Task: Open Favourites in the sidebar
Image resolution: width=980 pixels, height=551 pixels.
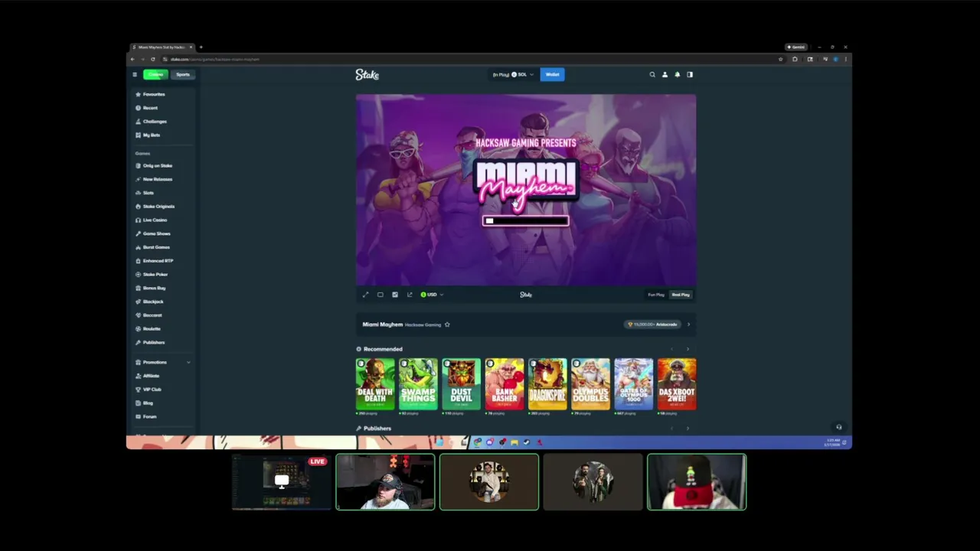Action: pyautogui.click(x=150, y=94)
